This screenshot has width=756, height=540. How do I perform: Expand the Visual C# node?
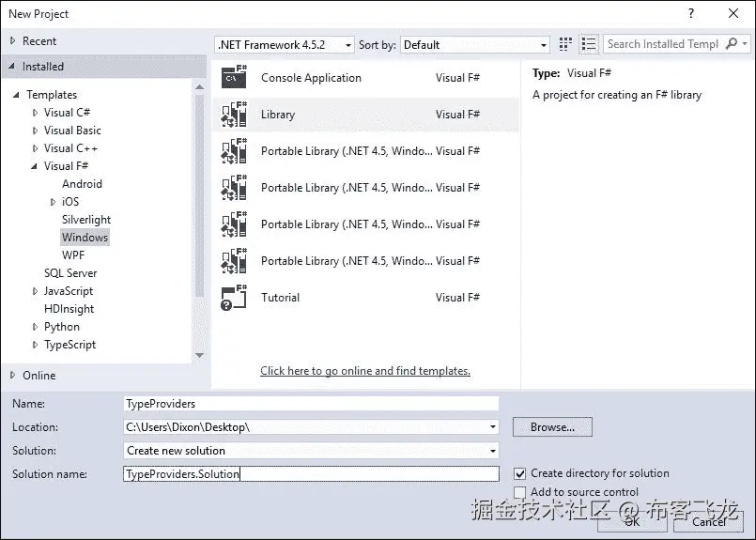[35, 113]
